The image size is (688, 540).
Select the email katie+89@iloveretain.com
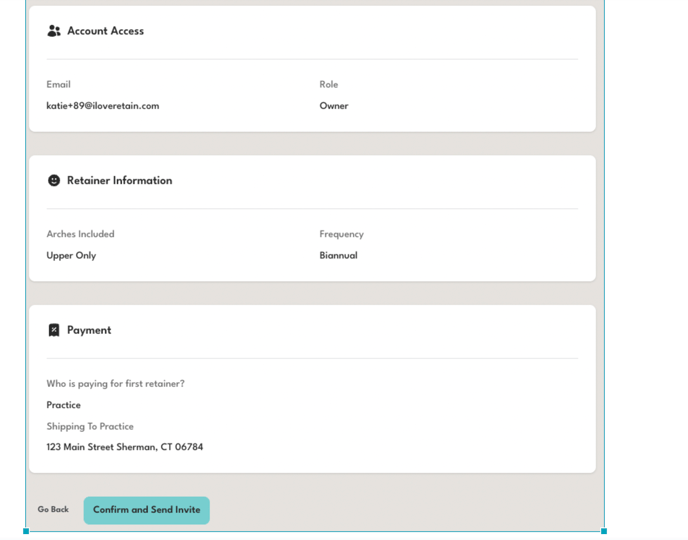pos(102,106)
